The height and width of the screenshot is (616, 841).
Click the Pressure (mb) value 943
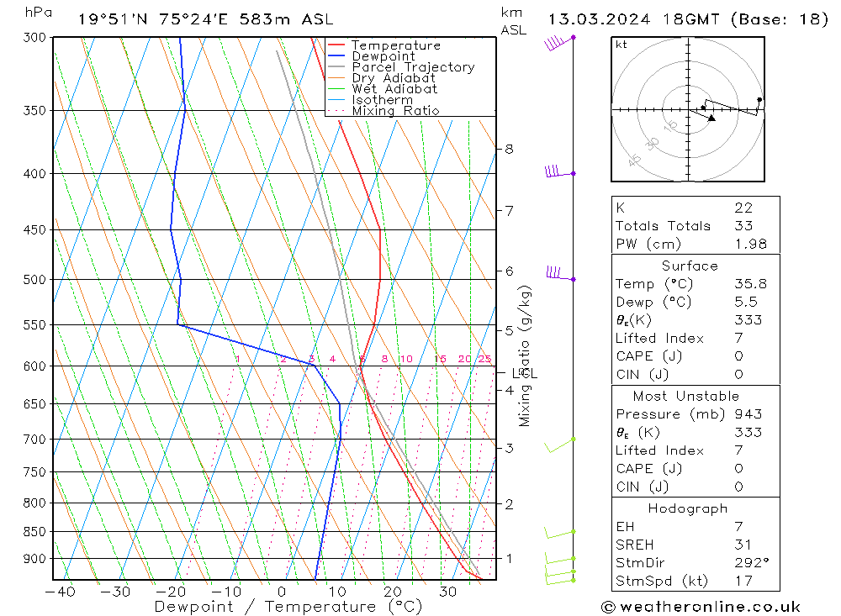click(x=748, y=414)
